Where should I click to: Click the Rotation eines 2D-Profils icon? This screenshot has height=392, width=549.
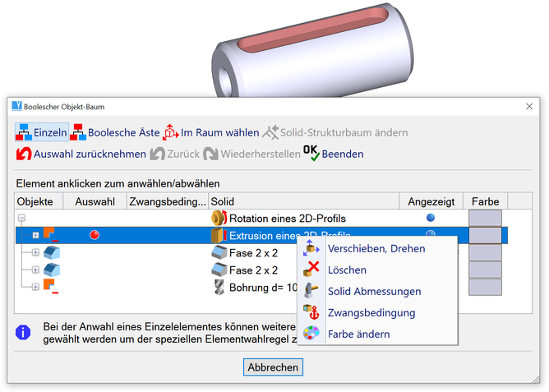click(x=219, y=218)
